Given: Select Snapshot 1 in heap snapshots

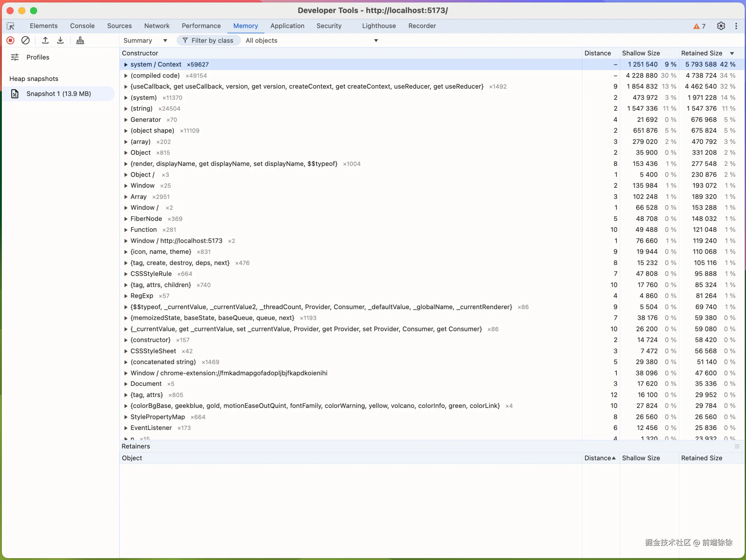Looking at the screenshot, I should (59, 94).
